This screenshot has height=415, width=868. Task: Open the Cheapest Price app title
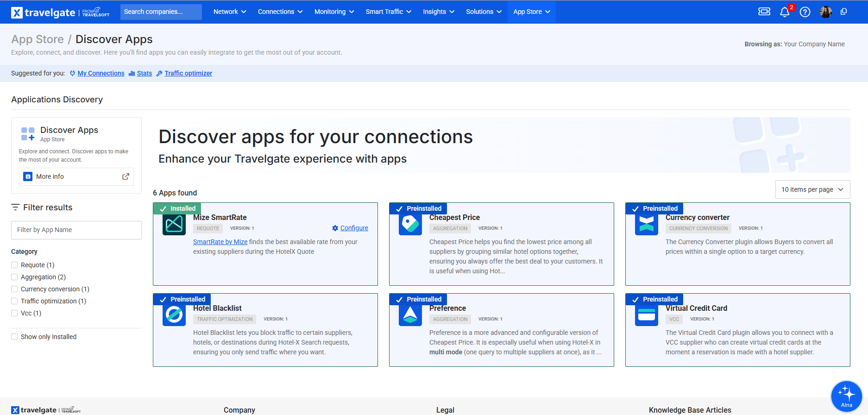pyautogui.click(x=454, y=217)
